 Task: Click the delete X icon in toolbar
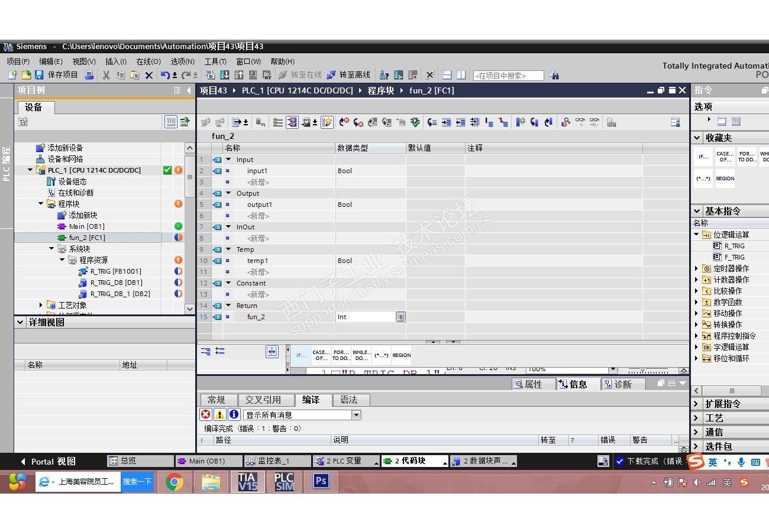pyautogui.click(x=148, y=75)
